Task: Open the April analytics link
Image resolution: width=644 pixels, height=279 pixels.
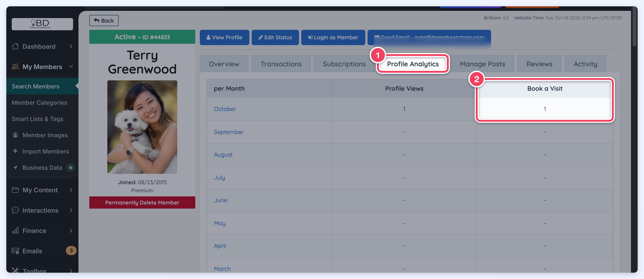Action: (220, 246)
